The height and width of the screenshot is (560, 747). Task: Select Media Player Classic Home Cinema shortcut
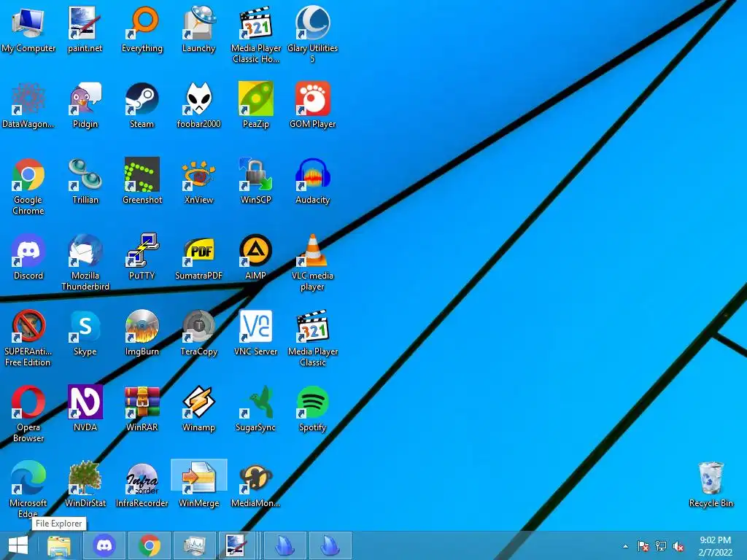tap(256, 35)
